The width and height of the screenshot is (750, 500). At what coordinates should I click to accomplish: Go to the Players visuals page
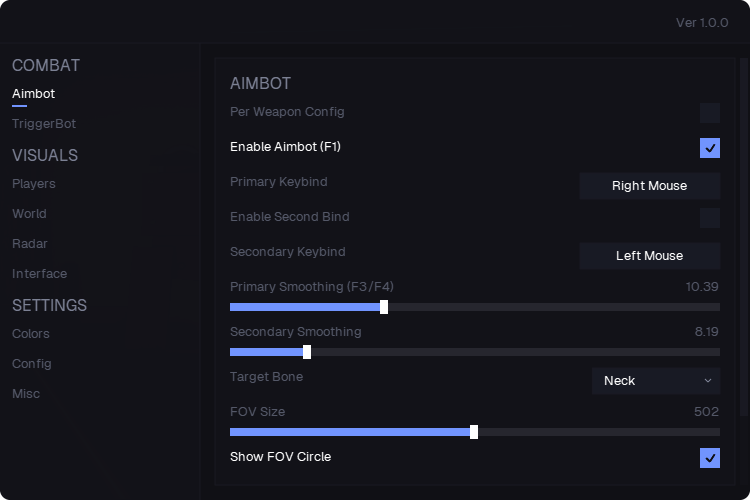33,184
